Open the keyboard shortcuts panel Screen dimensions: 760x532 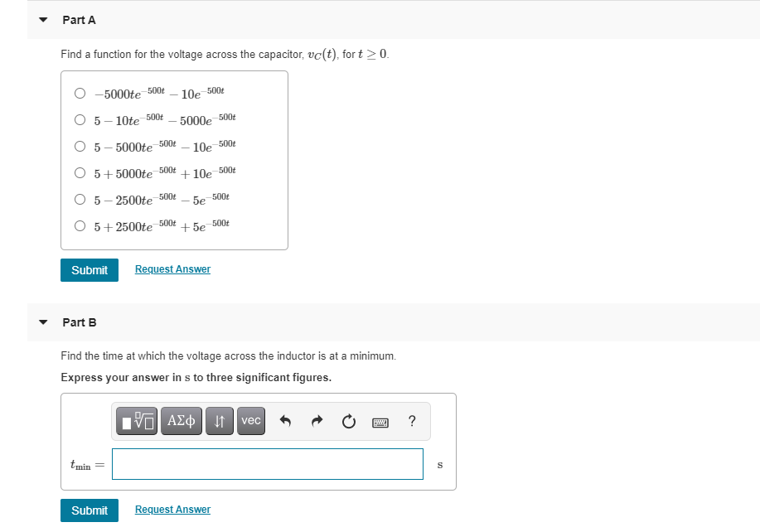(380, 421)
